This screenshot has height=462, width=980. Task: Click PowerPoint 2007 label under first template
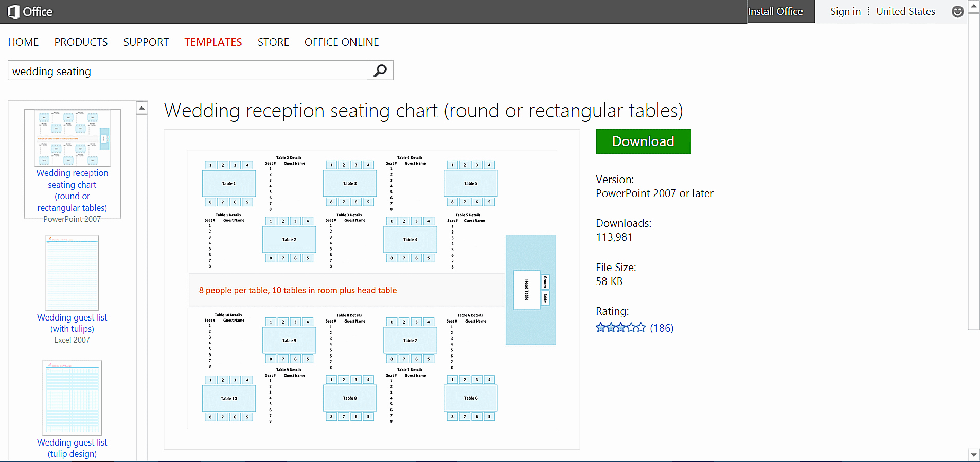[72, 219]
